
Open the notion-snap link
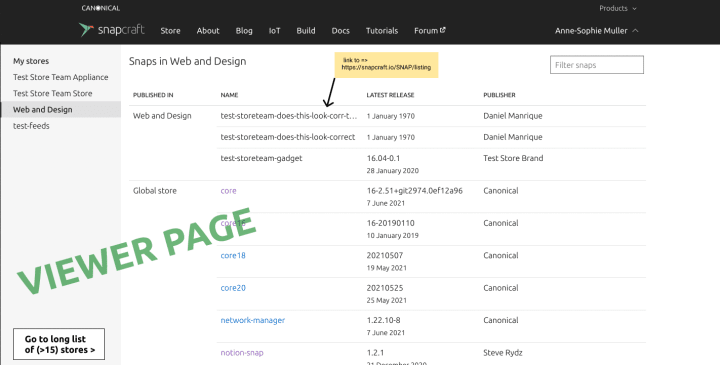pos(242,353)
